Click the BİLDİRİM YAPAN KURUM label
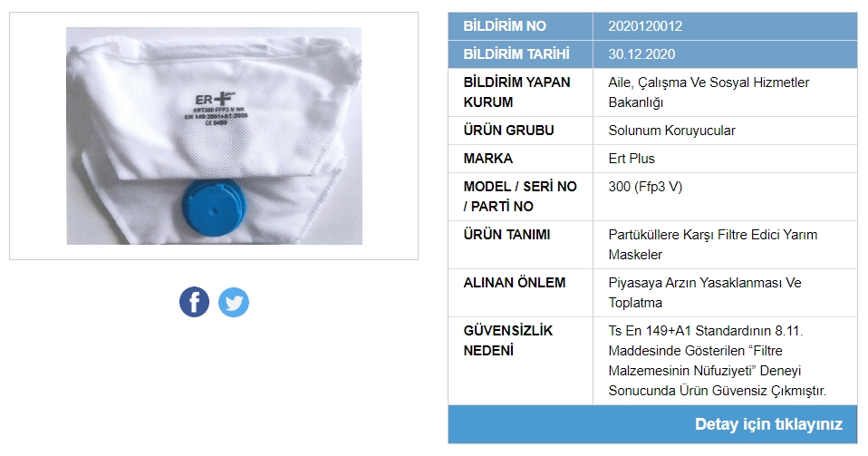868x456 pixels. [516, 92]
